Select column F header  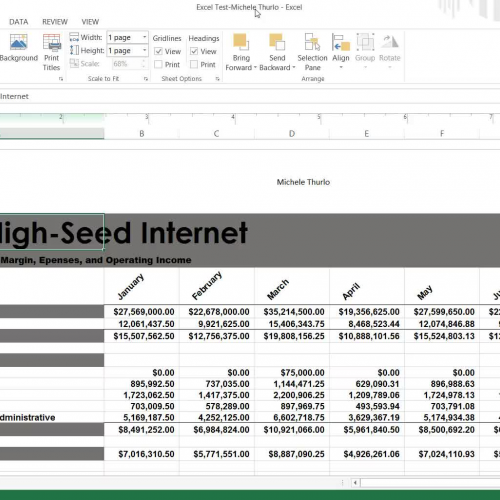click(442, 134)
